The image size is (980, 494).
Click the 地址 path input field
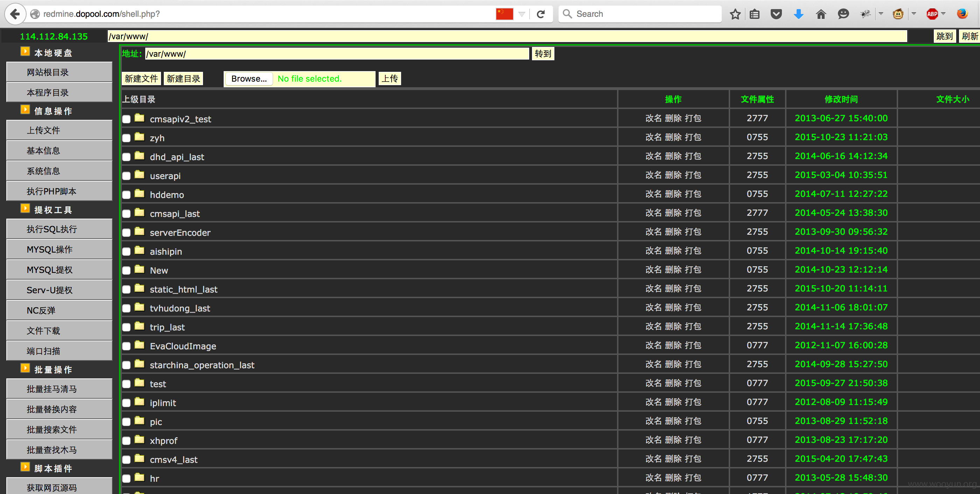[x=337, y=54]
